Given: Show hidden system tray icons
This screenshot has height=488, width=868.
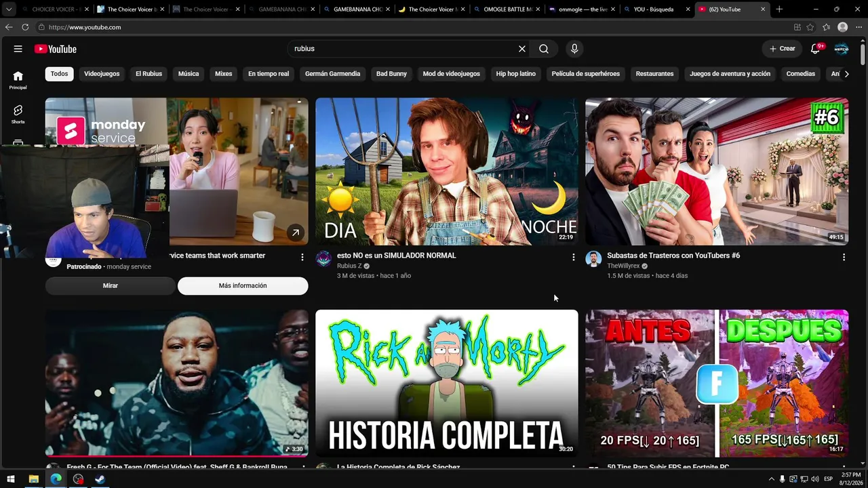Looking at the screenshot, I should pyautogui.click(x=772, y=479).
